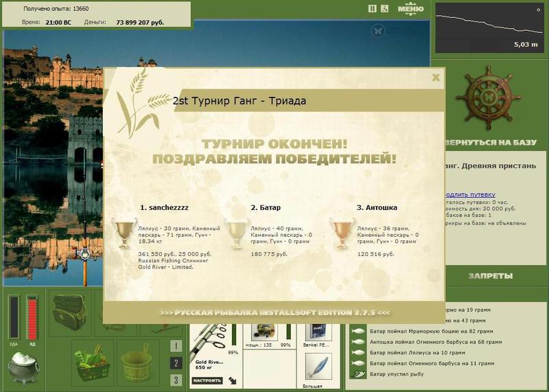This screenshot has width=549, height=392.
Task: Click the butterfly watermark icon in the sky
Action: (x=378, y=31)
